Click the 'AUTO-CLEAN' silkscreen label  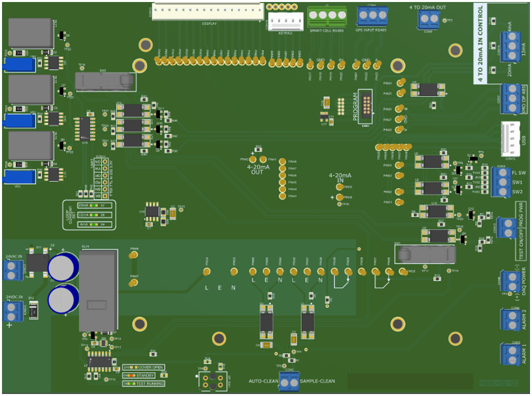click(x=264, y=381)
